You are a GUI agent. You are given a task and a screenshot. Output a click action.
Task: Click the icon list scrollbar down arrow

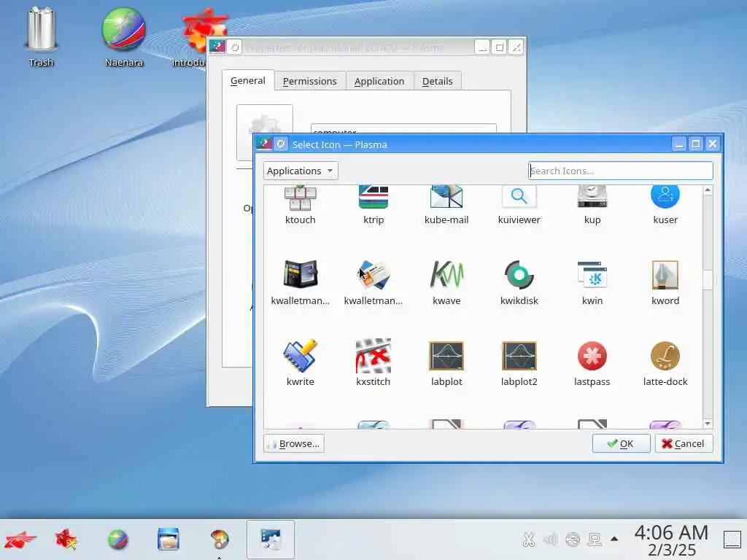708,424
